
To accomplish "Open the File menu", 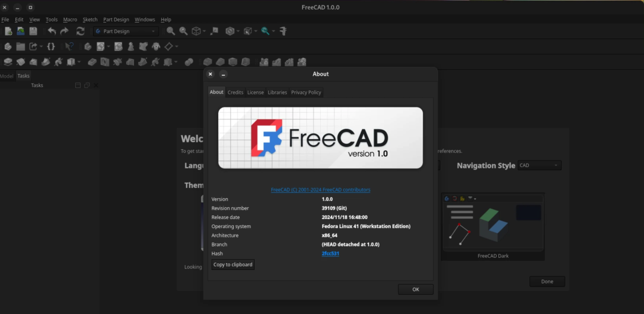I will [x=5, y=19].
